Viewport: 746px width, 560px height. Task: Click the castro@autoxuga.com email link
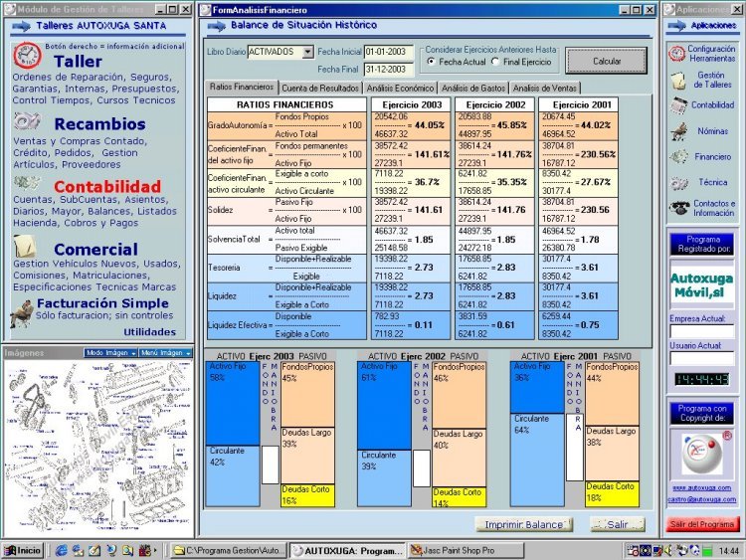[702, 499]
